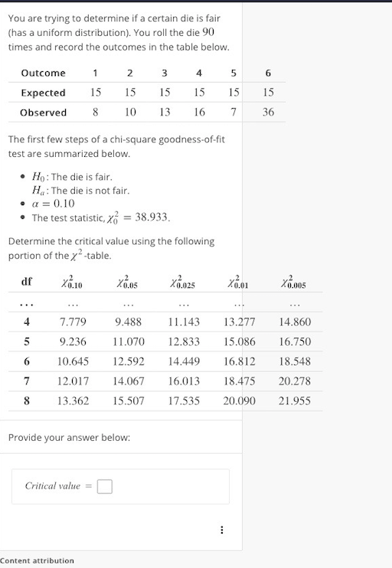Image resolution: width=392 pixels, height=568 pixels.
Task: Click the 16.812 value in the 0.01 column
Action: click(x=239, y=361)
